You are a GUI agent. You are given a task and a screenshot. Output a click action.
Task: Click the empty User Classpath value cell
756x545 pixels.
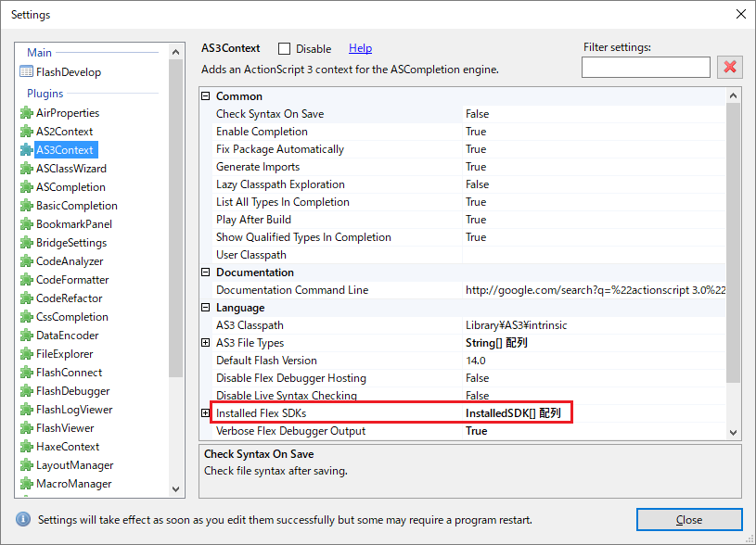pos(594,255)
